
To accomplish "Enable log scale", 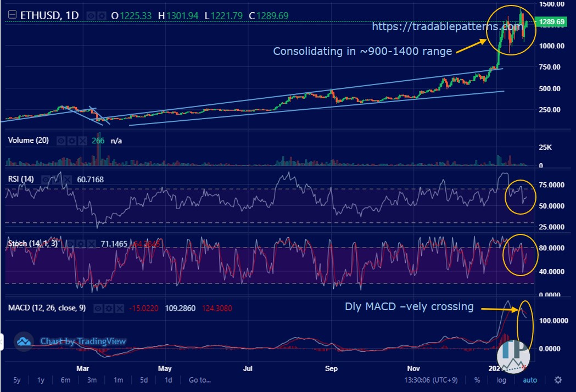I will (501, 380).
